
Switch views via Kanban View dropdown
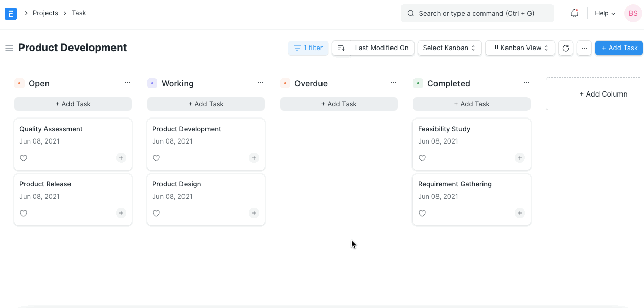520,48
